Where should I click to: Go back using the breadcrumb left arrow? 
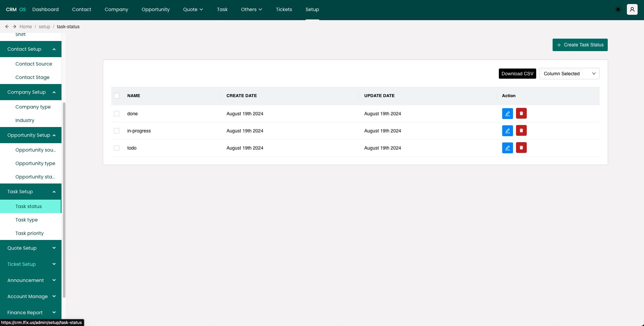click(x=7, y=27)
